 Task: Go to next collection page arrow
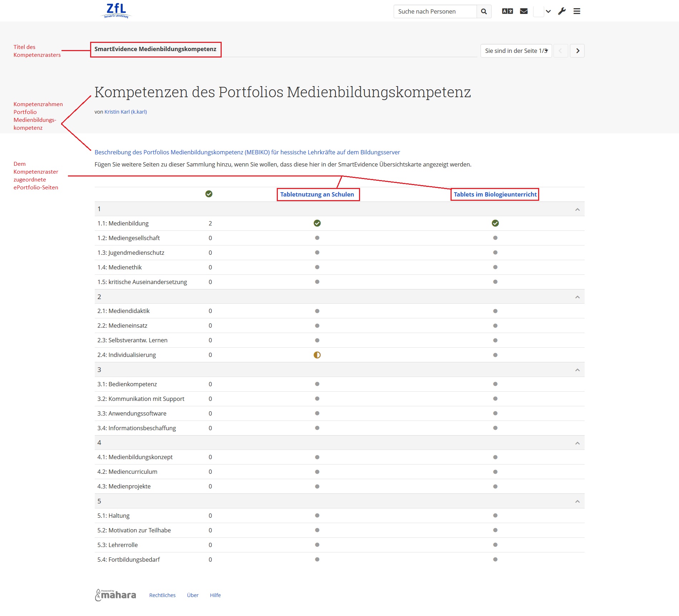click(x=577, y=51)
